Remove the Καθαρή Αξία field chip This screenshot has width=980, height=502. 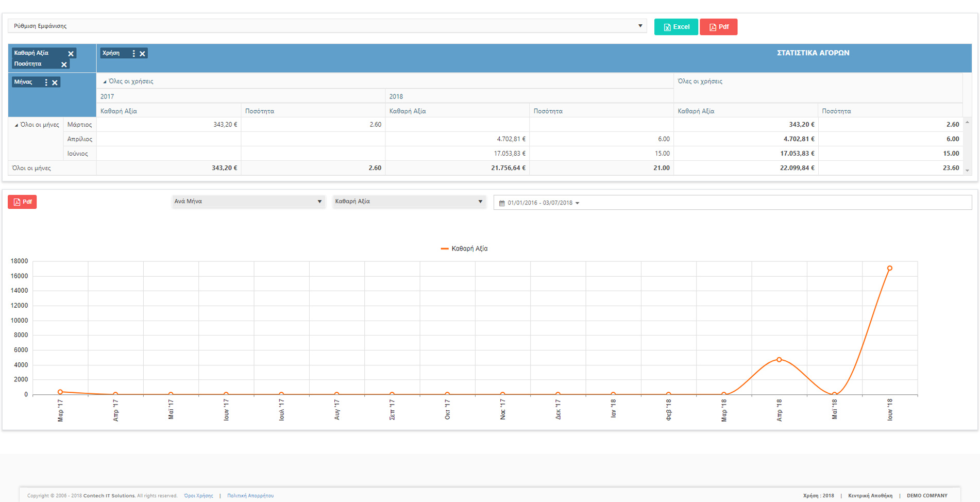point(71,54)
